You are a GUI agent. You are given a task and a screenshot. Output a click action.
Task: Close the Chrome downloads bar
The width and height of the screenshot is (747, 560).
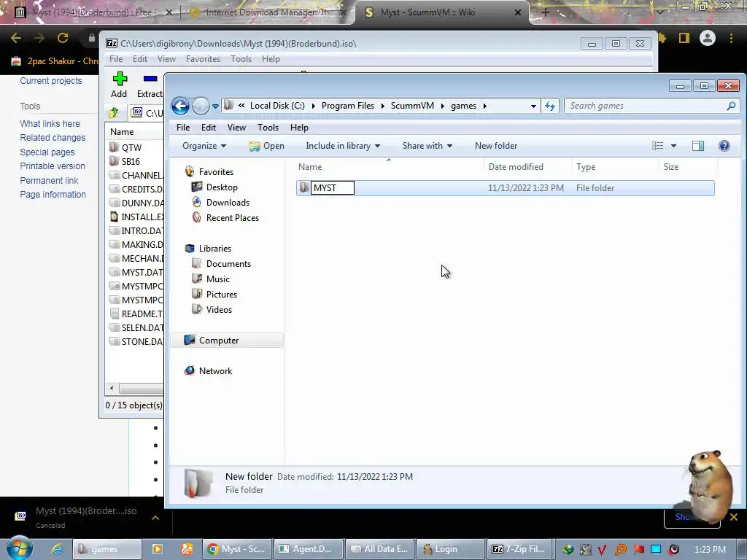(x=734, y=517)
